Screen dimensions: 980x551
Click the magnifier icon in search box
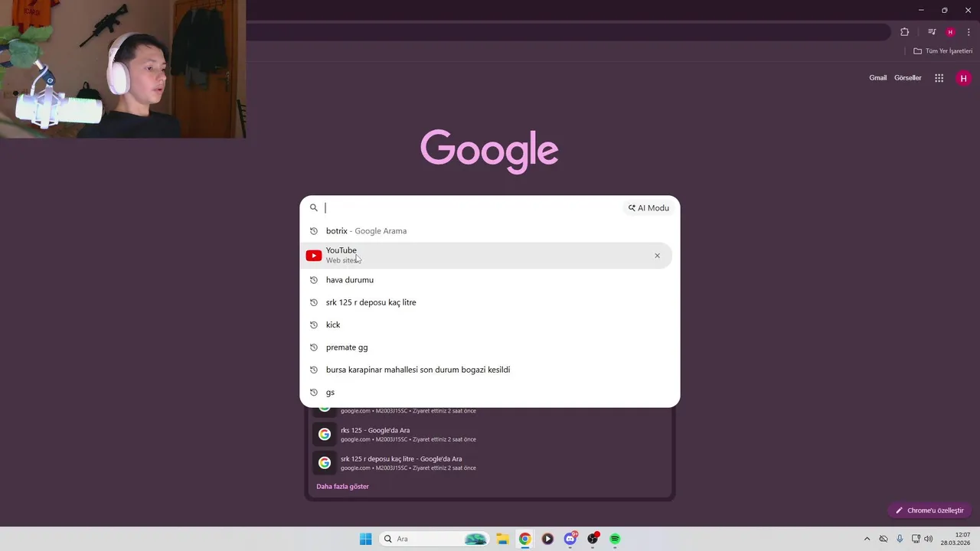[314, 208]
